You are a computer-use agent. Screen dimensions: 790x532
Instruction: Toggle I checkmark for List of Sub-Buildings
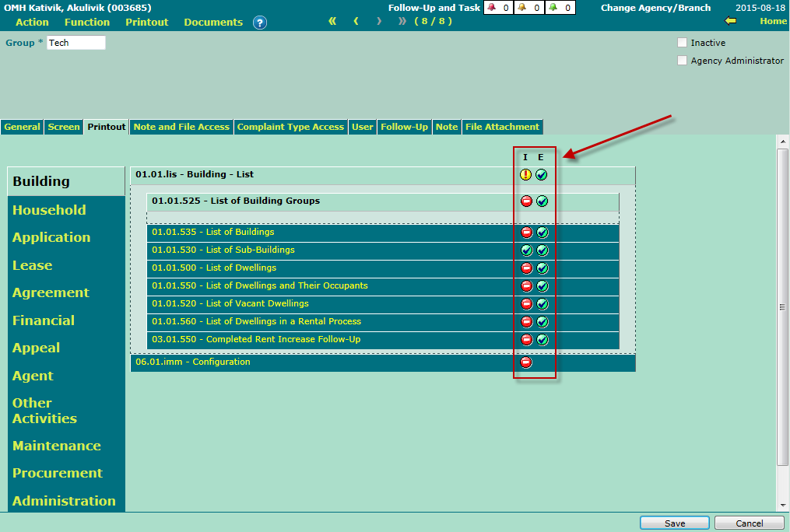[527, 250]
